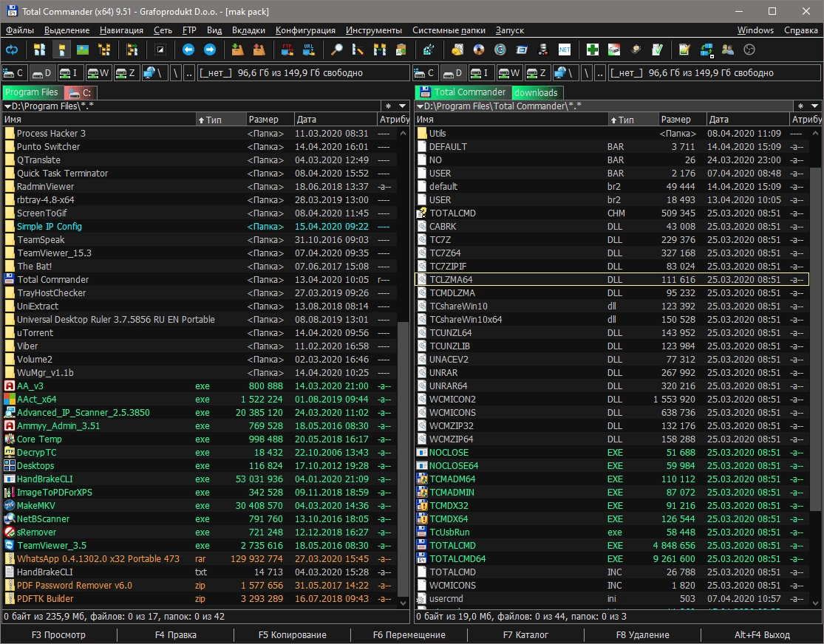824x644 pixels.
Task: Click F8 Удаление button
Action: (x=642, y=635)
